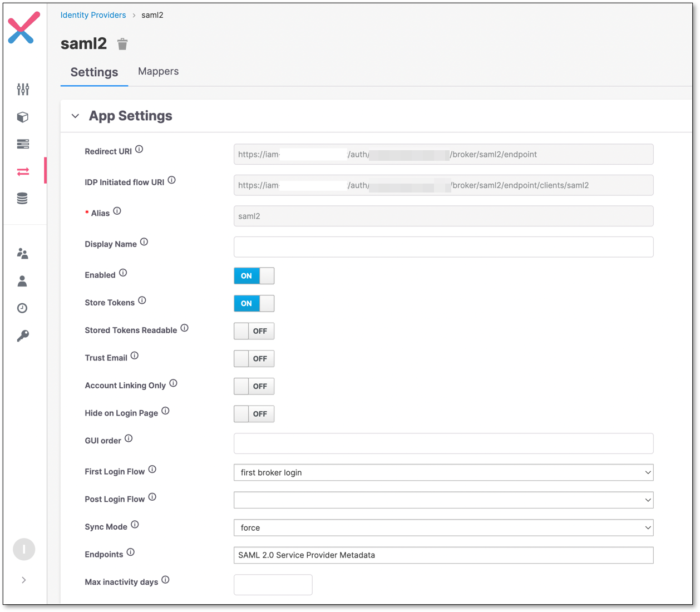This screenshot has width=700, height=612.
Task: Open the sliders configuration icon in sidebar
Action: tap(23, 89)
